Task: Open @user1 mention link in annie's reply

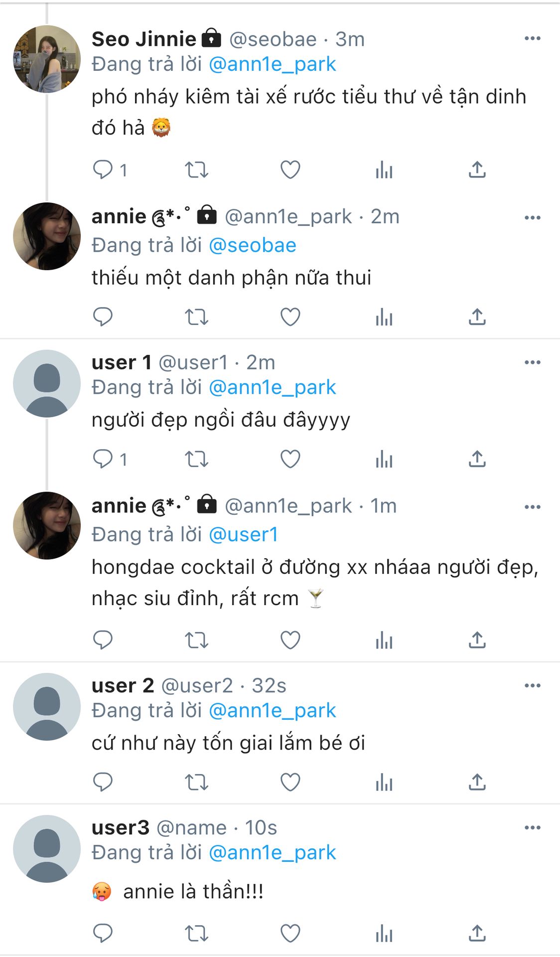Action: coord(244,535)
